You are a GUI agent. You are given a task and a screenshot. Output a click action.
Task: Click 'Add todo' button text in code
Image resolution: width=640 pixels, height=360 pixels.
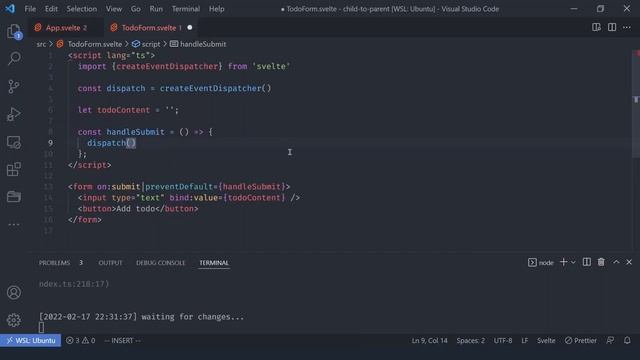point(136,209)
